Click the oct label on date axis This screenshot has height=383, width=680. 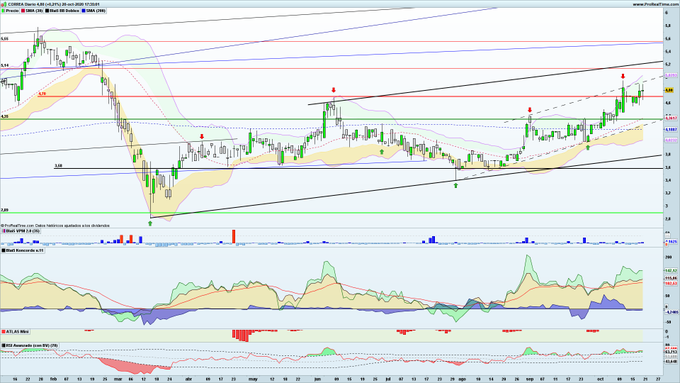[x=601, y=379]
